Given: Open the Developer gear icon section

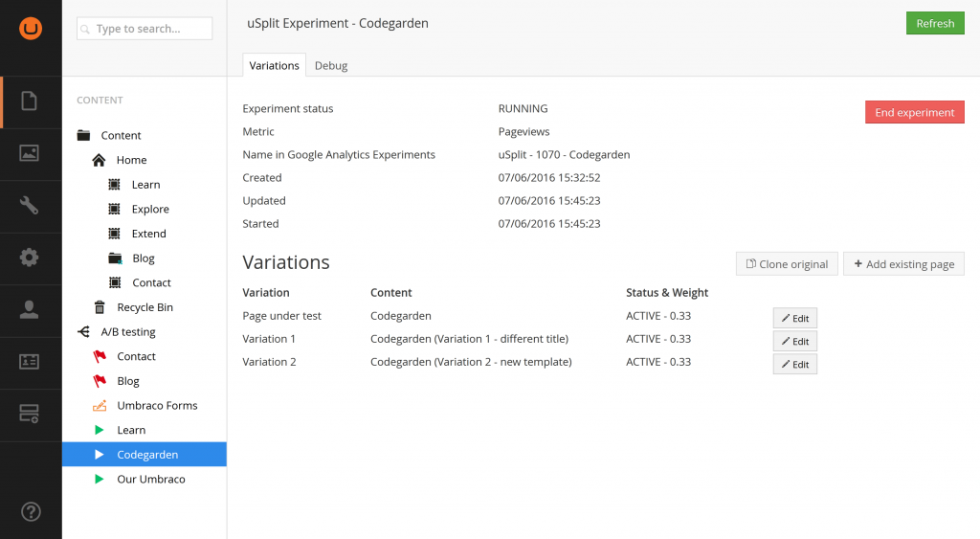Looking at the screenshot, I should (x=31, y=258).
